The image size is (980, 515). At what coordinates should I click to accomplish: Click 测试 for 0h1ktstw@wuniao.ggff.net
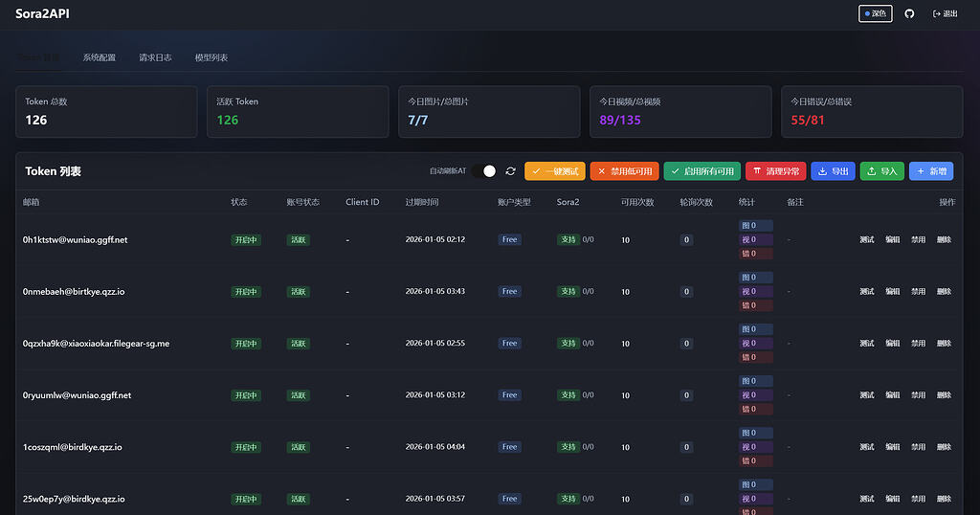867,240
